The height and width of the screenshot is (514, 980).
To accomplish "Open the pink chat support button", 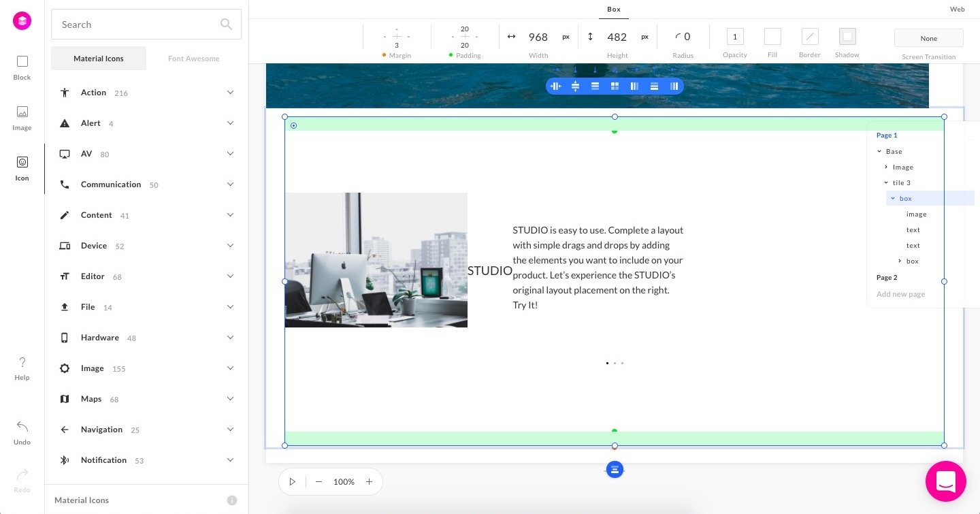I will [945, 481].
